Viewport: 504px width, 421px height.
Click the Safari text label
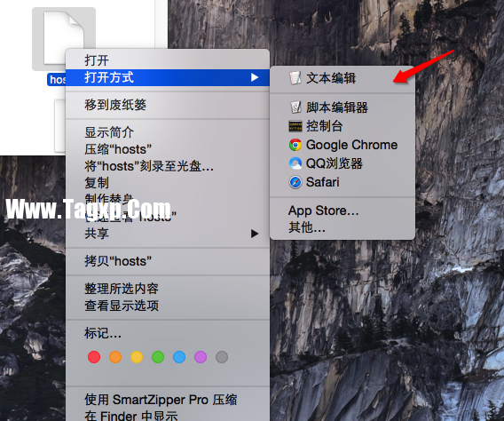coord(323,182)
